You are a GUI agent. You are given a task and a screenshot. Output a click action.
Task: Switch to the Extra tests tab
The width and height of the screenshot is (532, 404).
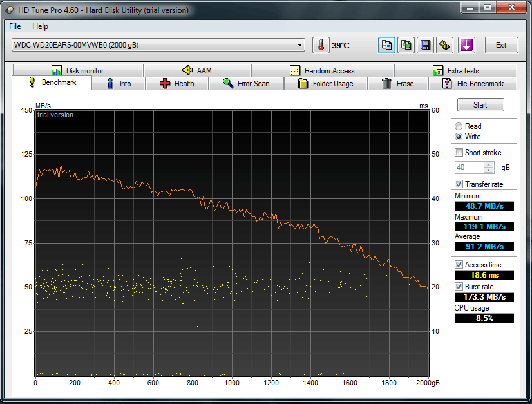(455, 71)
